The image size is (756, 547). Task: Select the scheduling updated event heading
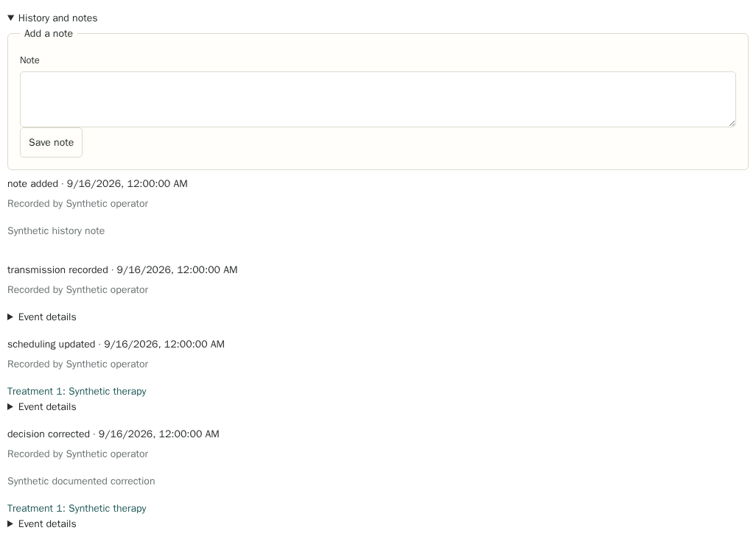pos(116,345)
